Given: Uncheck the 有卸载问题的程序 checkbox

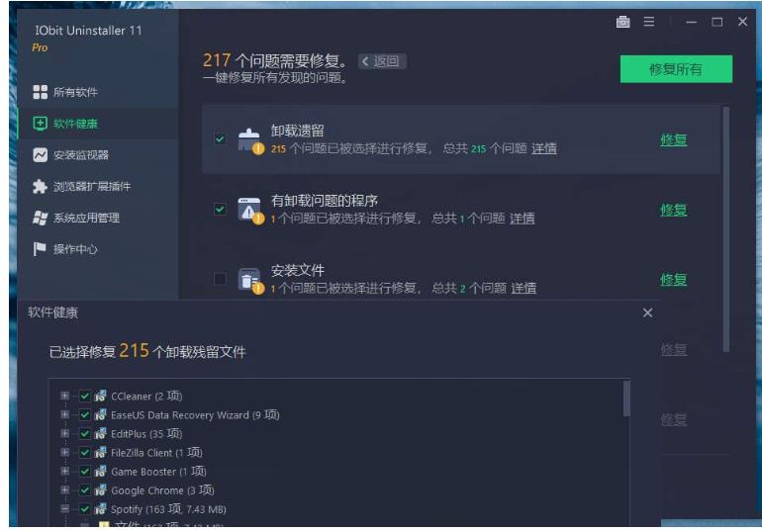Looking at the screenshot, I should [x=220, y=209].
